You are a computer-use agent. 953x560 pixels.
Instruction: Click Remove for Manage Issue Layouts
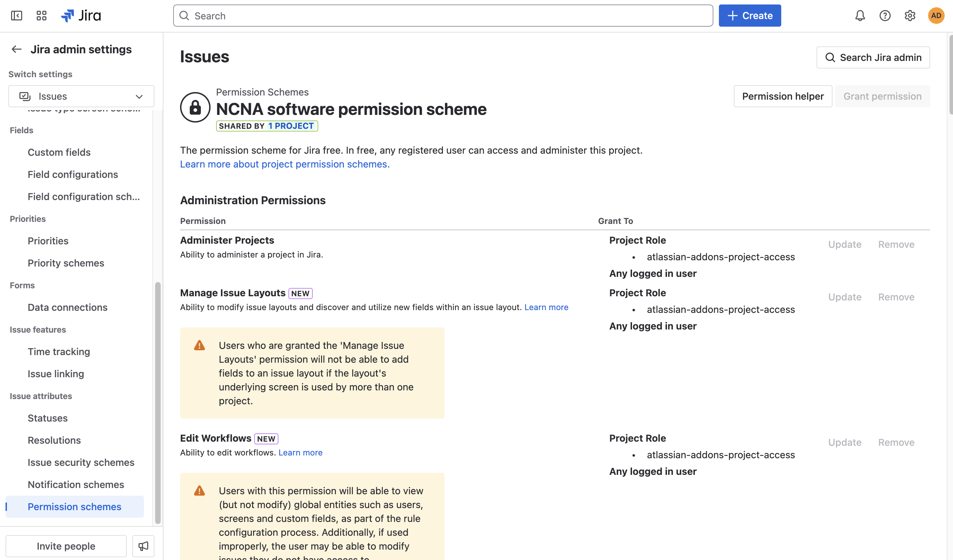[x=896, y=297]
